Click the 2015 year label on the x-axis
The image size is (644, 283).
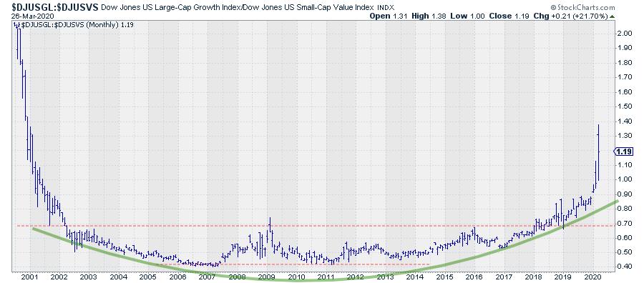coord(444,277)
